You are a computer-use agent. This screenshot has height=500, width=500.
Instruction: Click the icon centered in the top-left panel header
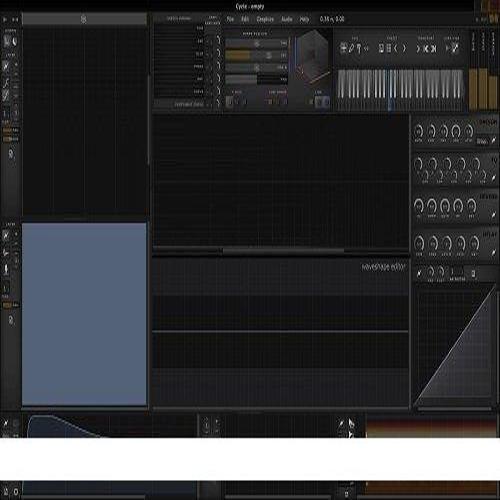tap(84, 19)
